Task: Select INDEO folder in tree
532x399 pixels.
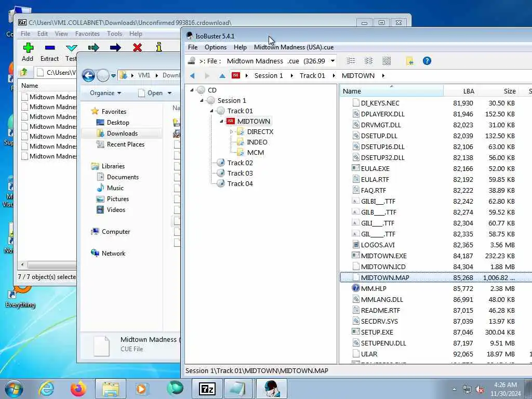Action: (x=257, y=142)
